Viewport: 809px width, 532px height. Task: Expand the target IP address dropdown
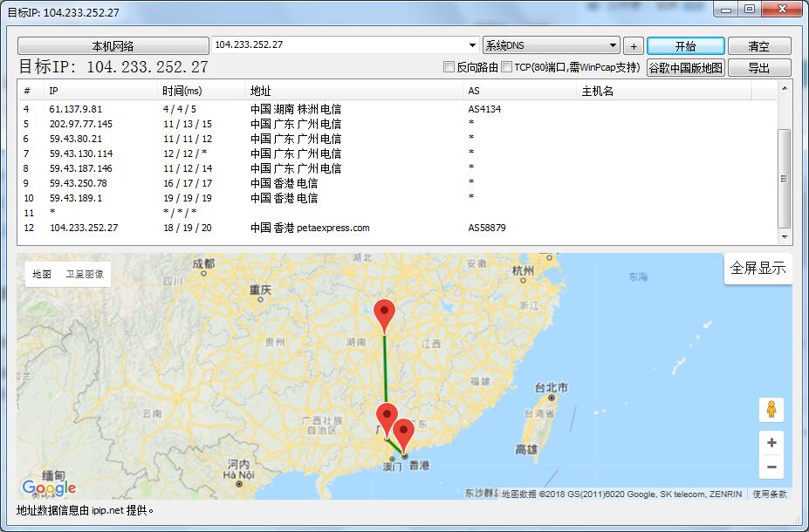[472, 45]
